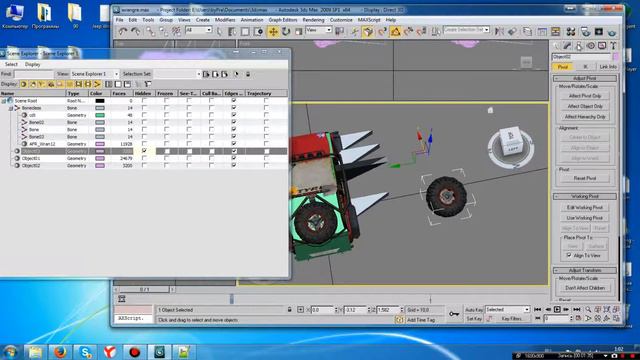Collapse the Working Pivot rollout

click(x=584, y=196)
